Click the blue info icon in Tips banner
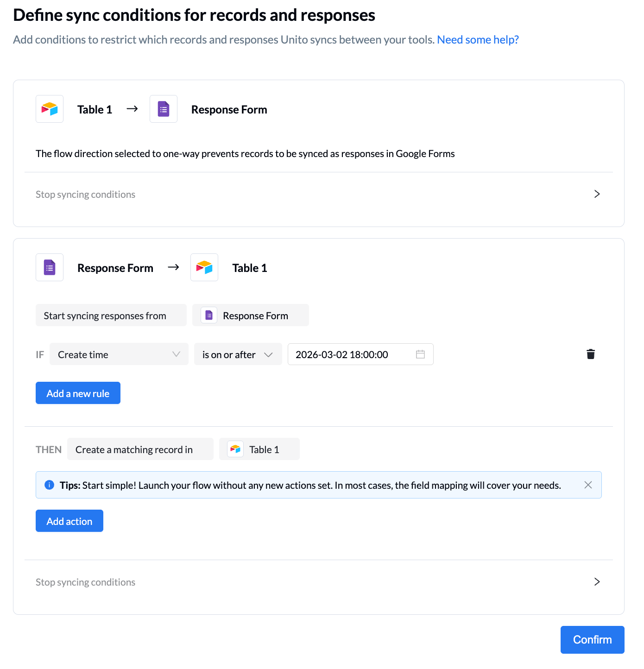Viewport: 644px width, 669px height. (49, 485)
